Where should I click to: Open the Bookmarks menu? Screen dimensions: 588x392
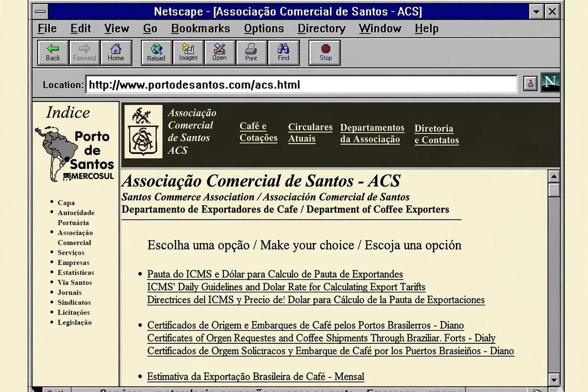pos(200,29)
